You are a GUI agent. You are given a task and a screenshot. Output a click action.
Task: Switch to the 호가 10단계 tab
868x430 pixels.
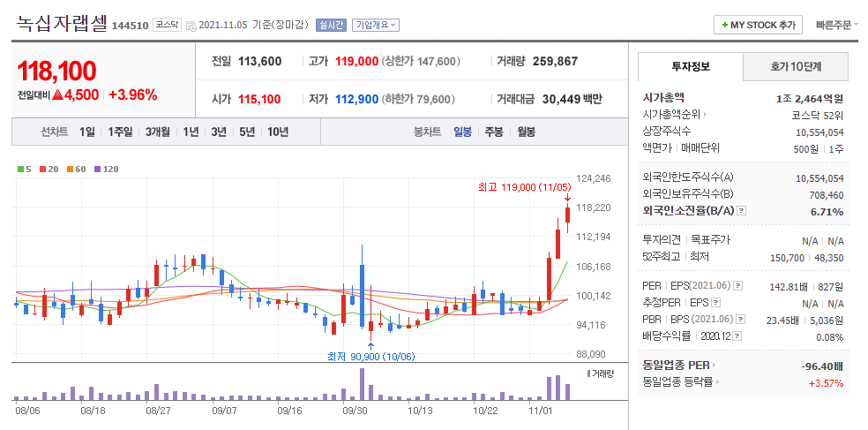pyautogui.click(x=795, y=67)
